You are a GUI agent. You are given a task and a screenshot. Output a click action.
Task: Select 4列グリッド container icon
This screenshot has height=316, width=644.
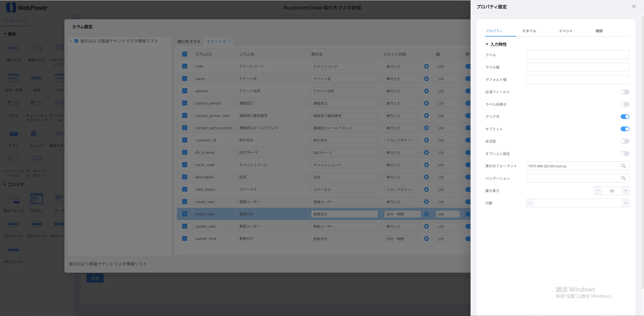point(13,250)
